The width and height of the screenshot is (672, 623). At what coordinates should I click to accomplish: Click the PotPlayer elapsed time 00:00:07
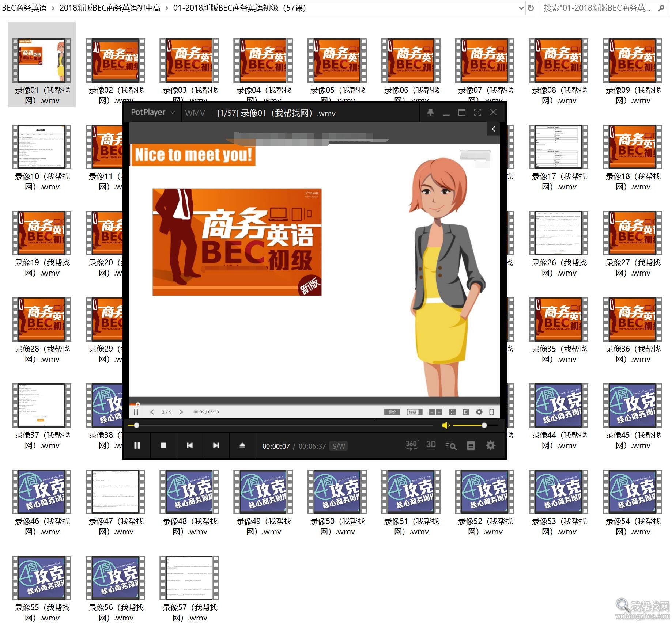tap(276, 446)
